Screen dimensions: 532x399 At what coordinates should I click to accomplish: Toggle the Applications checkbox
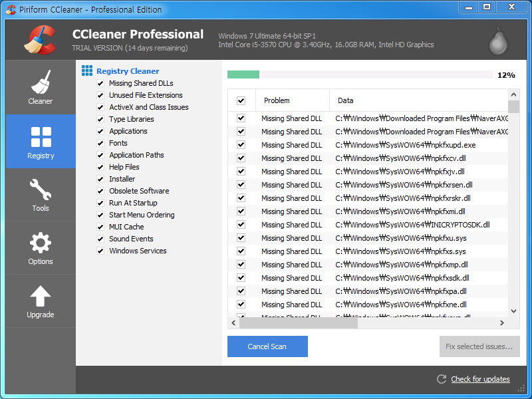click(x=100, y=131)
